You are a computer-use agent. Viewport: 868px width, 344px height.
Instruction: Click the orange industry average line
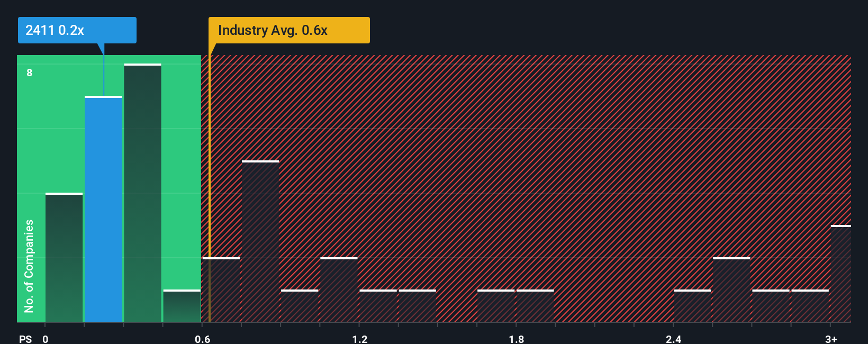tap(210, 188)
